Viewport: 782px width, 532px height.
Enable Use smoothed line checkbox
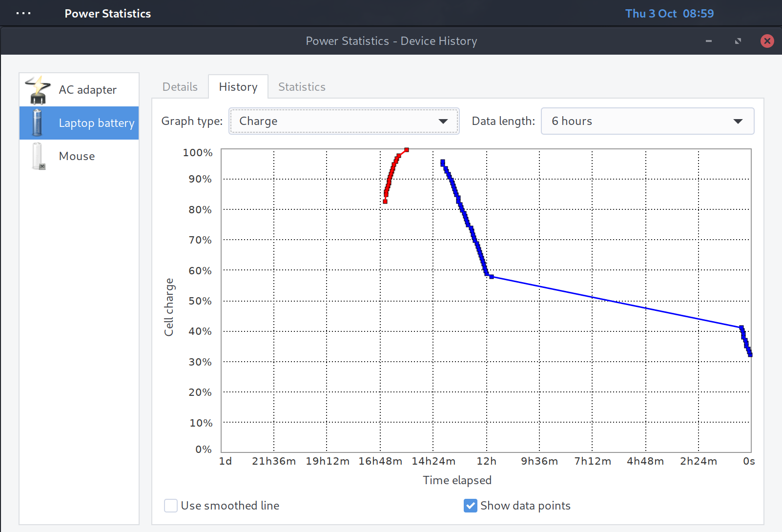[x=171, y=506]
